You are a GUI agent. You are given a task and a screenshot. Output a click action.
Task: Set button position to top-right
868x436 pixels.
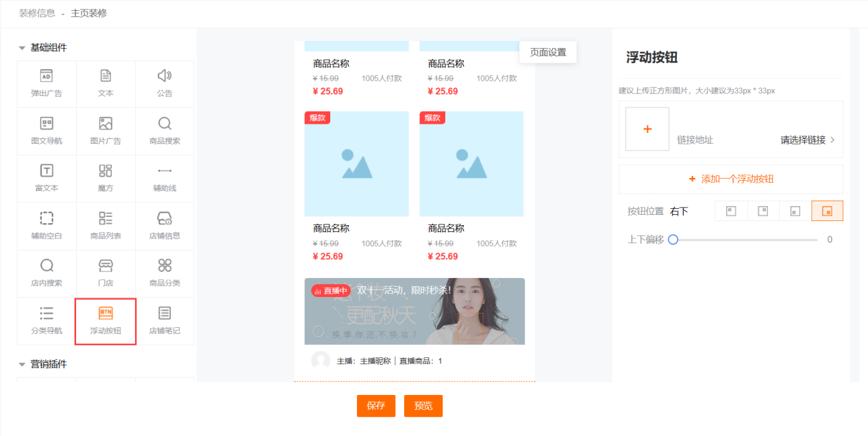click(x=762, y=211)
